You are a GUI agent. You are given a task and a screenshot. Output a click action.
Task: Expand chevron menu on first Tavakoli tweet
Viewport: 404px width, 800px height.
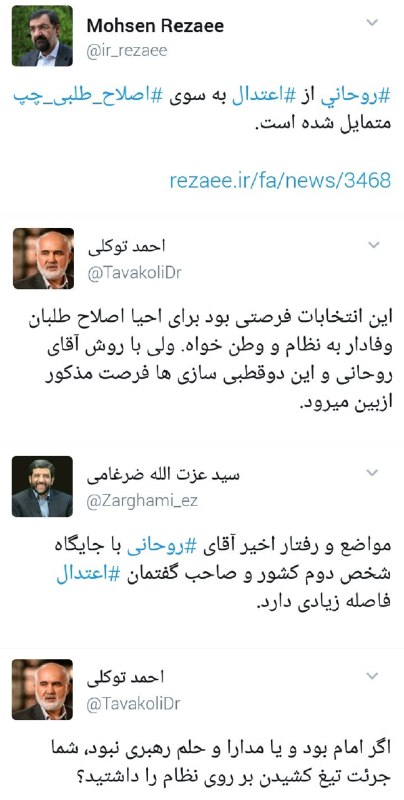pos(373,245)
